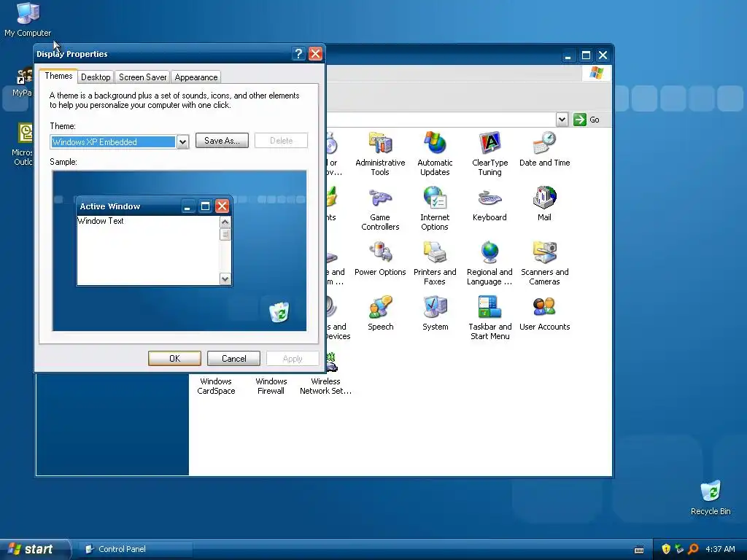The image size is (747, 560).
Task: Click the security shield tray icon
Action: [x=666, y=549]
